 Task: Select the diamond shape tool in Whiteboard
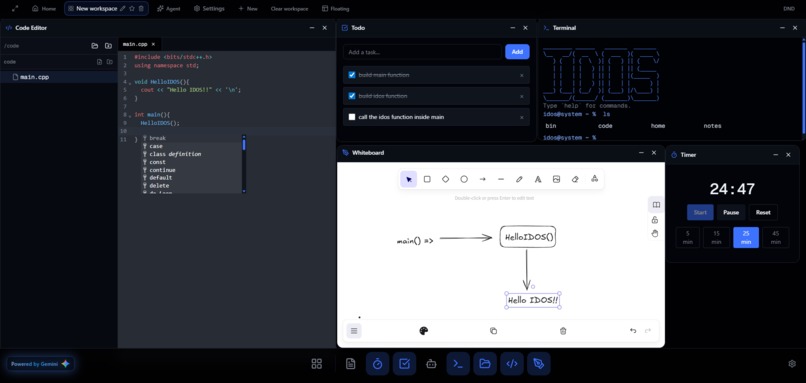pyautogui.click(x=445, y=179)
